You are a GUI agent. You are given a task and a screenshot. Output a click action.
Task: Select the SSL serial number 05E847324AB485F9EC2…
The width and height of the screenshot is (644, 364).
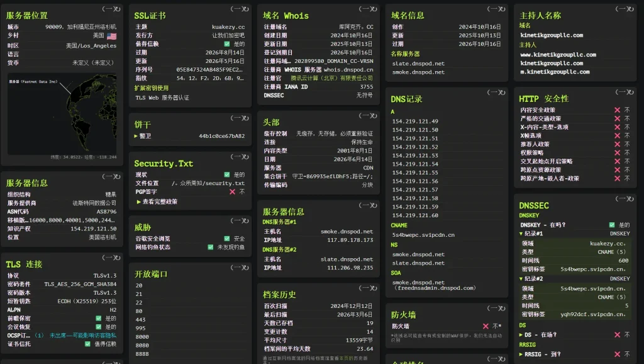coord(209,69)
